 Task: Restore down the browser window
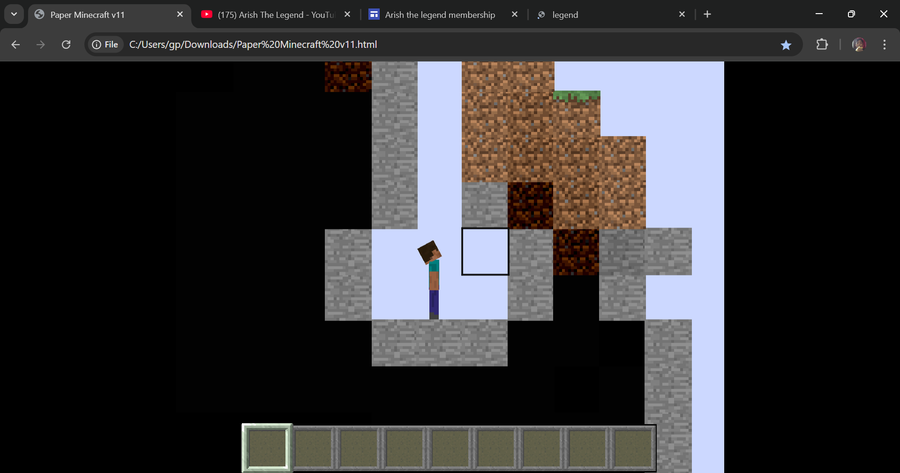click(x=851, y=14)
